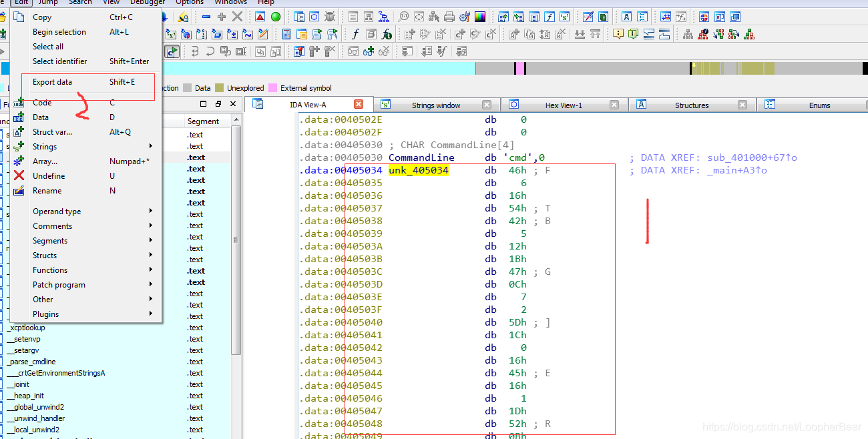Select __heap_init in functions list
The image size is (868, 439).
[x=25, y=396]
